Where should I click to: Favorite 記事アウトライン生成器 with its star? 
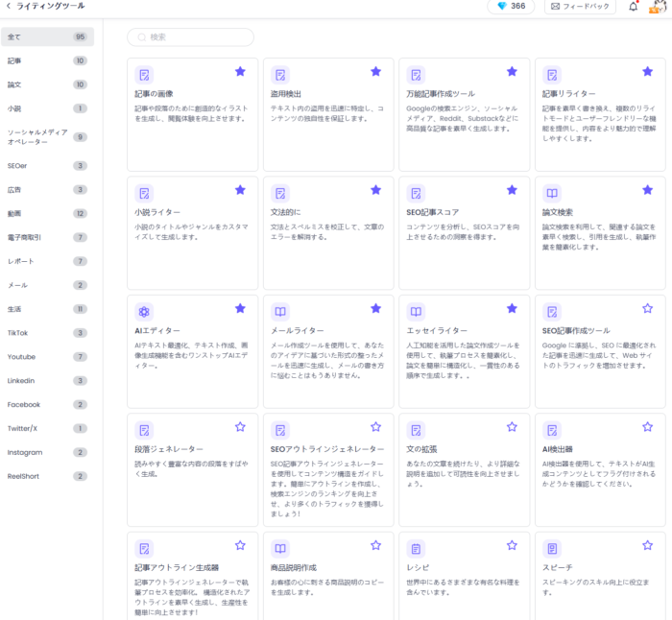coord(240,545)
